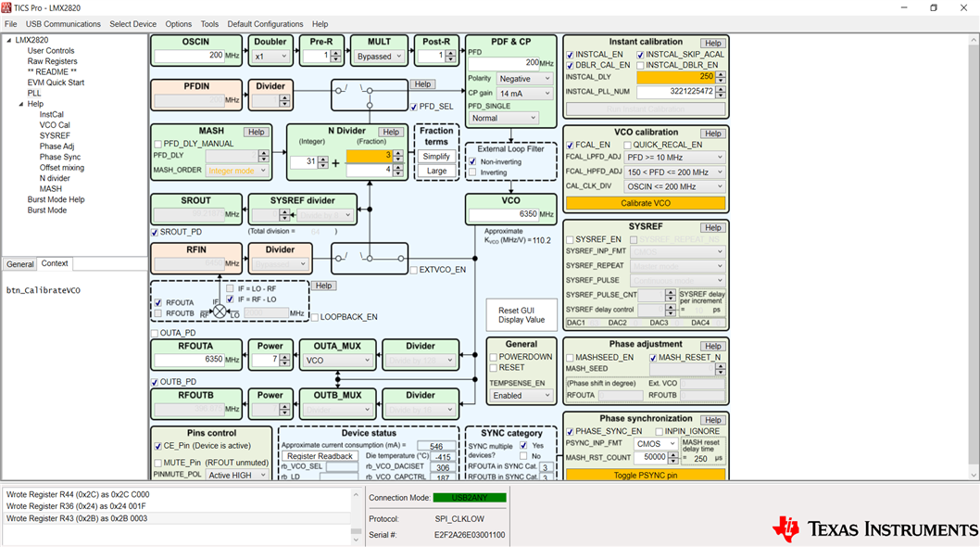Enable the LOOPBACK_EN checkbox
Screen dimensions: 980x547
tap(314, 317)
